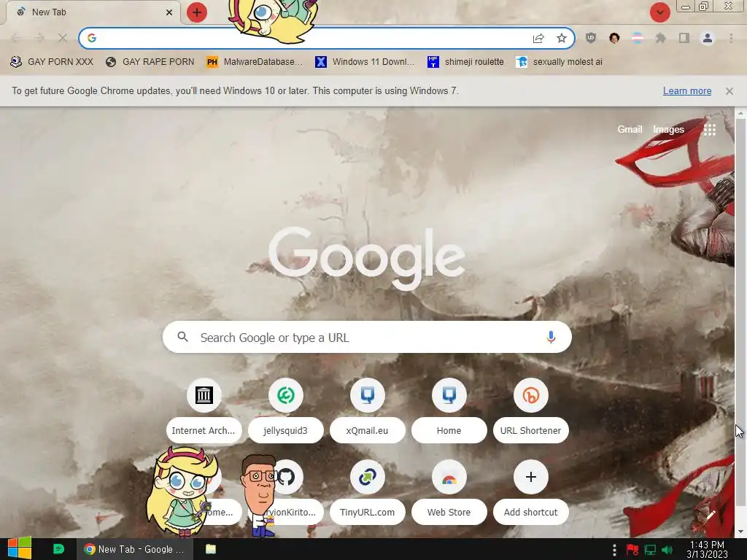Open the TinyURL.com shortcut
Screen dimensions: 747x560
pos(368,492)
